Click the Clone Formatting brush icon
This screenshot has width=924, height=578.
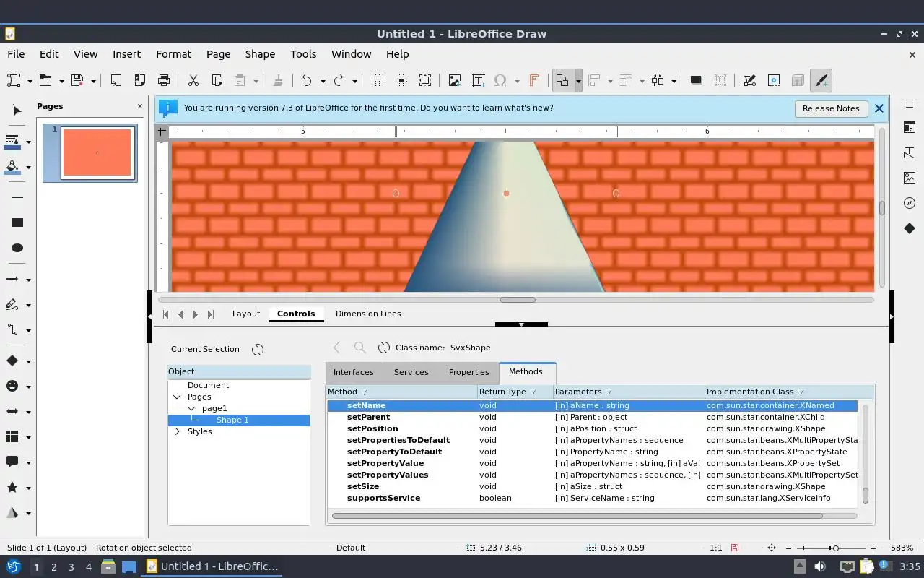tap(277, 80)
